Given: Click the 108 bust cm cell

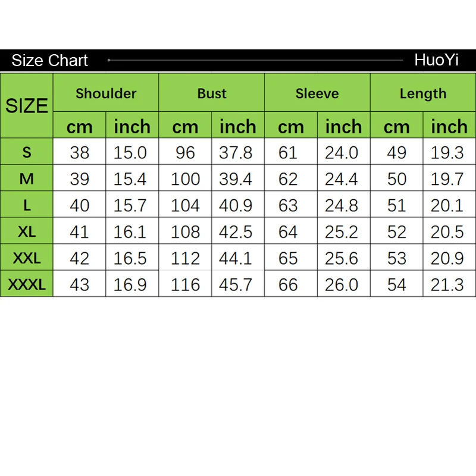Looking at the screenshot, I should [185, 232].
